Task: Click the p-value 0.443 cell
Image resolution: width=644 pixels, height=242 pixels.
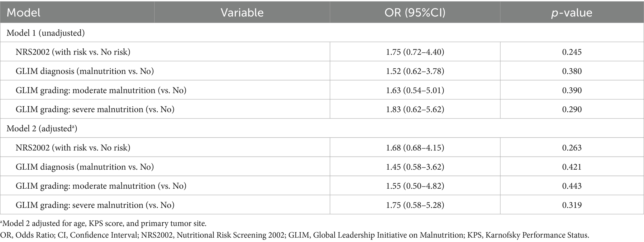Action: [572, 186]
